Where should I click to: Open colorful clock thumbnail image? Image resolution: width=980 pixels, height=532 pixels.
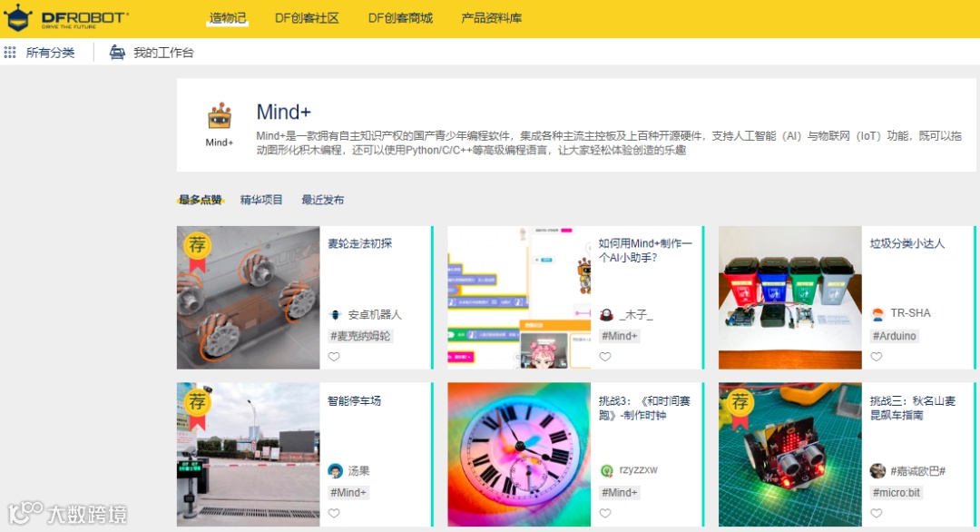(519, 455)
